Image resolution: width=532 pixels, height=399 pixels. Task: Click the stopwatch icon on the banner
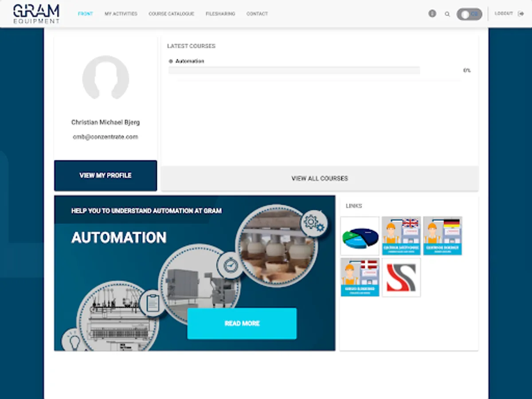click(231, 265)
